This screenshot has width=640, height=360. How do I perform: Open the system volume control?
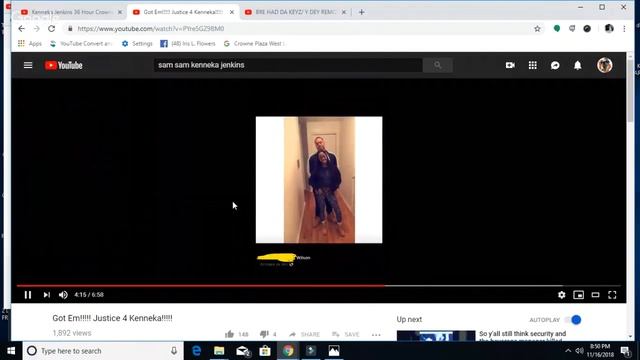(579, 351)
